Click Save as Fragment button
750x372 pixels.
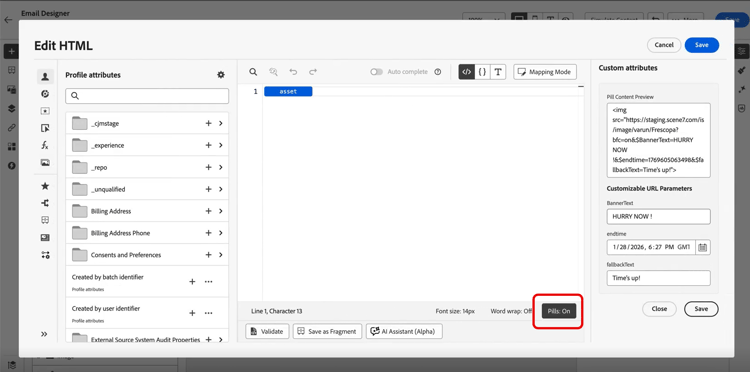pos(327,331)
